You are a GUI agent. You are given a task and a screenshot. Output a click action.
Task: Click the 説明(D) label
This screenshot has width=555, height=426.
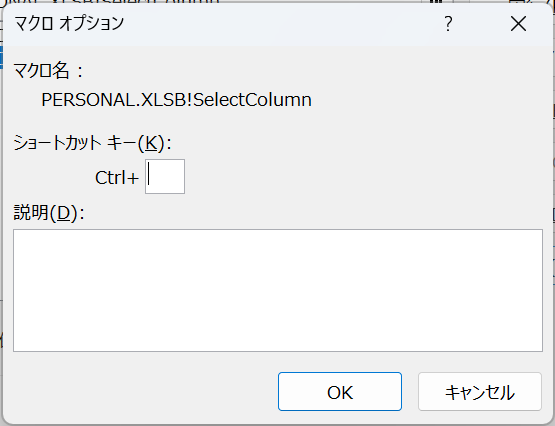[x=49, y=213]
